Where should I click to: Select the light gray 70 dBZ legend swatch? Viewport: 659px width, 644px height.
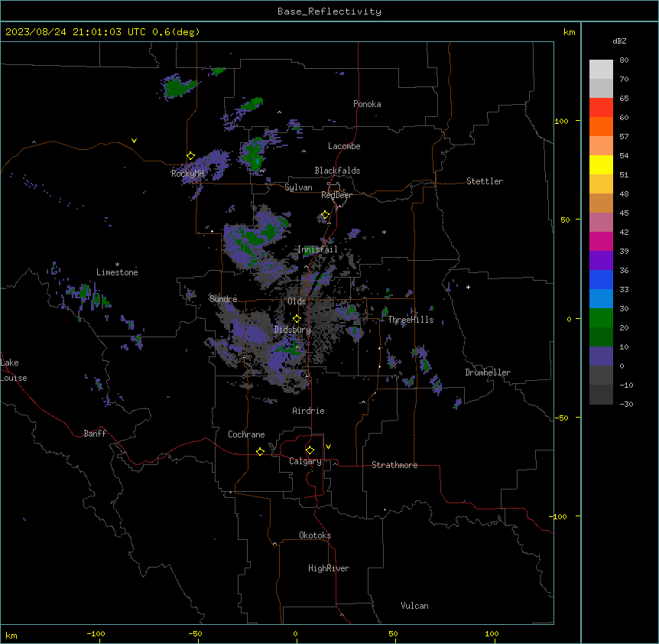[601, 88]
